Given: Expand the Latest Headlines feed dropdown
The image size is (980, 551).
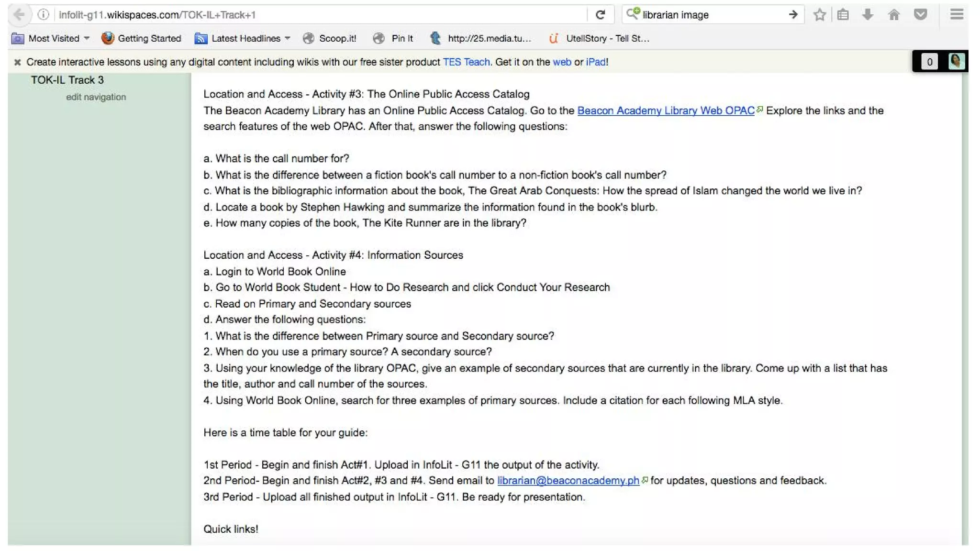Looking at the screenshot, I should tap(288, 38).
